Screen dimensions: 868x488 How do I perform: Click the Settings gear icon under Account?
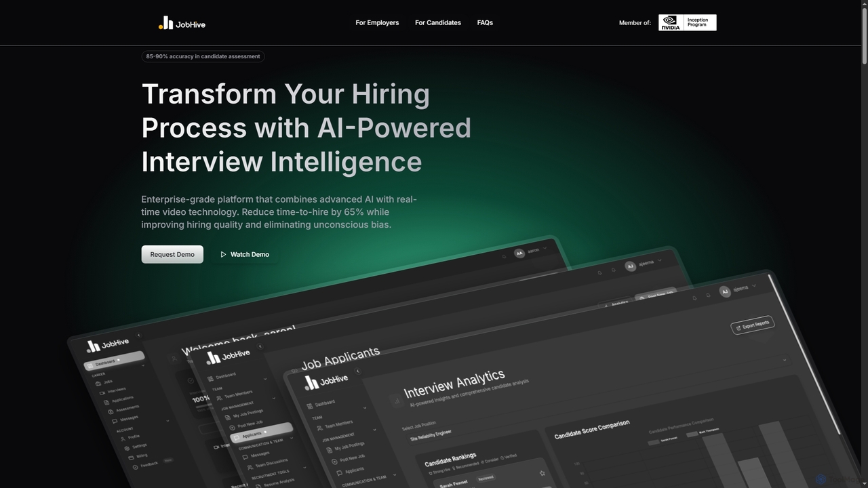coord(127,448)
